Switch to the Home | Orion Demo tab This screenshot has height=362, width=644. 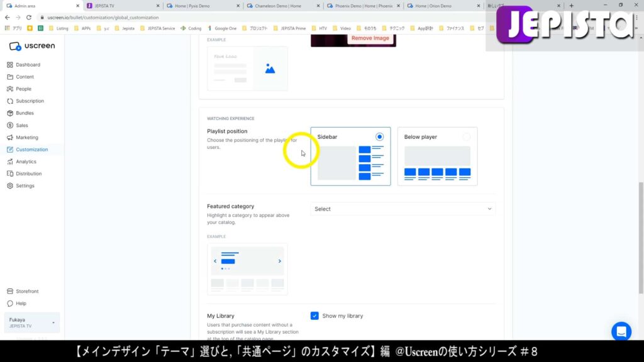point(443,6)
